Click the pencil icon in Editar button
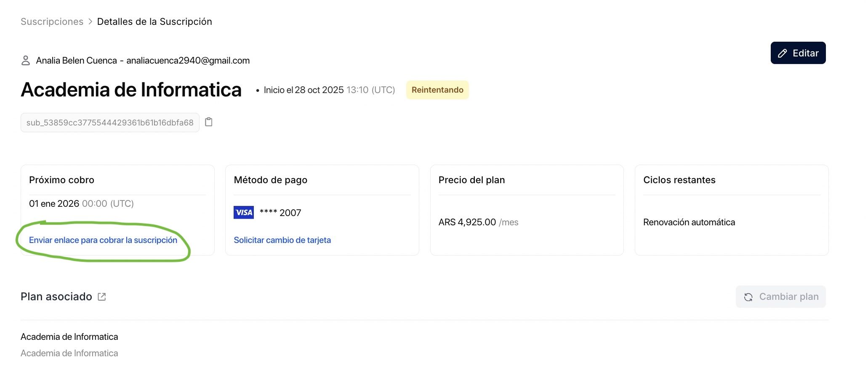Viewport: 868px width, 379px height. point(783,53)
